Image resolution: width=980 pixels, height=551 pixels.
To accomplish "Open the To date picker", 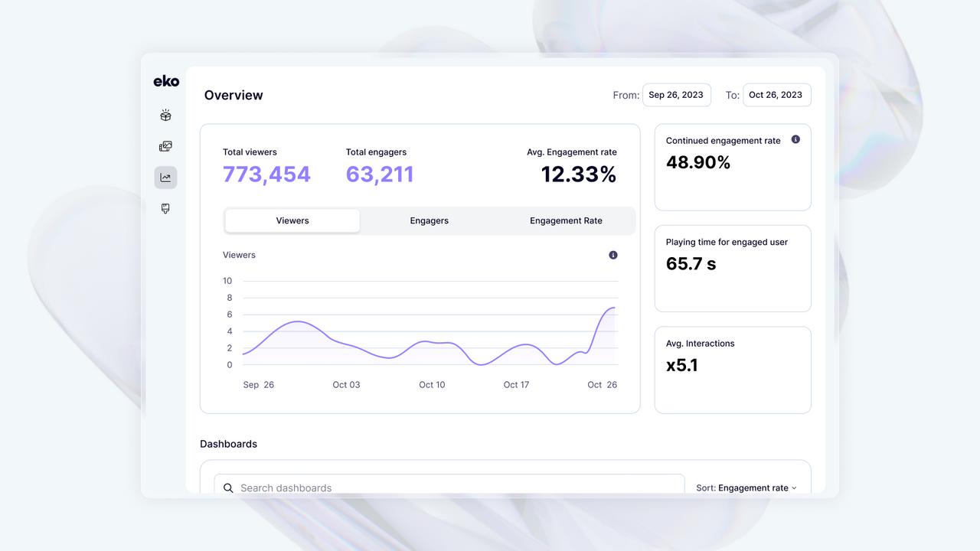I will pyautogui.click(x=776, y=95).
